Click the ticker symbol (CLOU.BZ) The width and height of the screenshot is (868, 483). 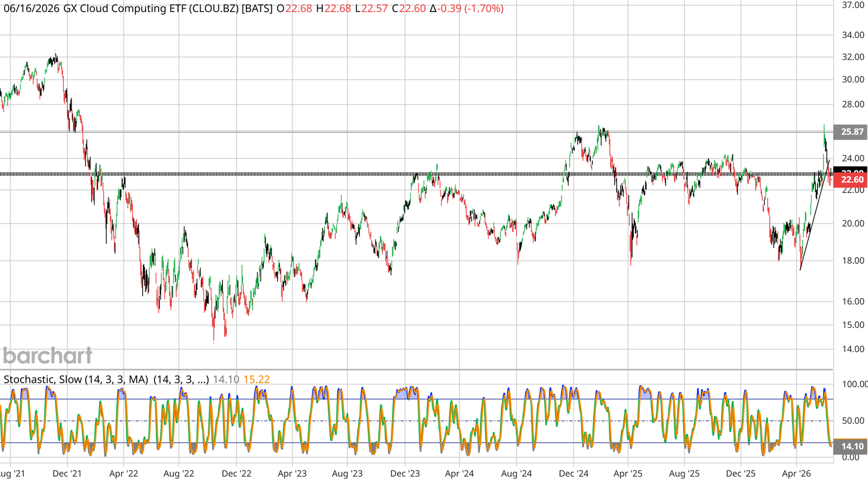pos(214,9)
